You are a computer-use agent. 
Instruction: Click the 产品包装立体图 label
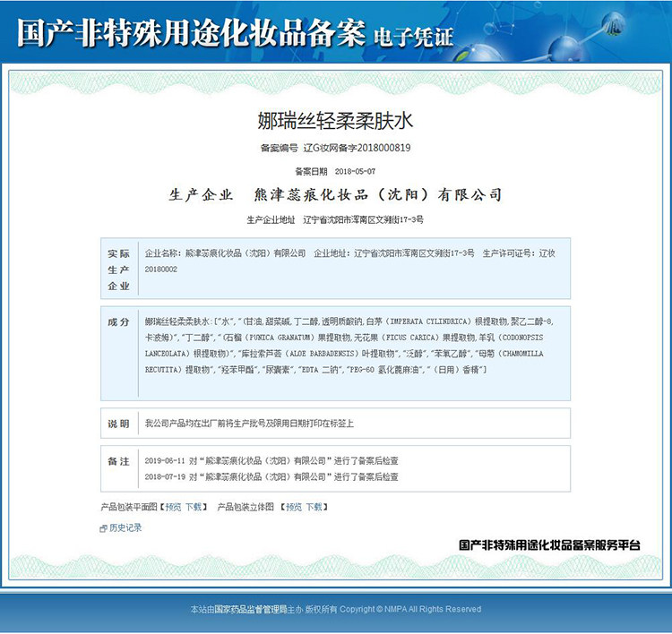(246, 507)
